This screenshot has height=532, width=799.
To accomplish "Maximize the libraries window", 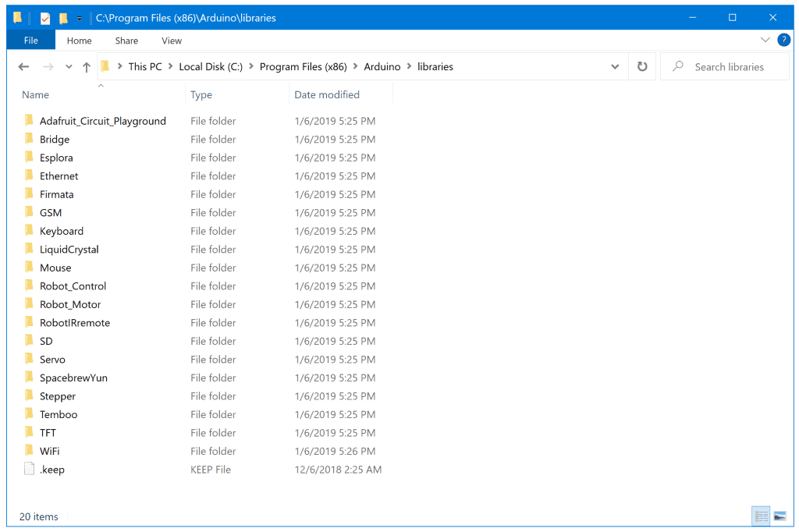I will click(x=732, y=17).
